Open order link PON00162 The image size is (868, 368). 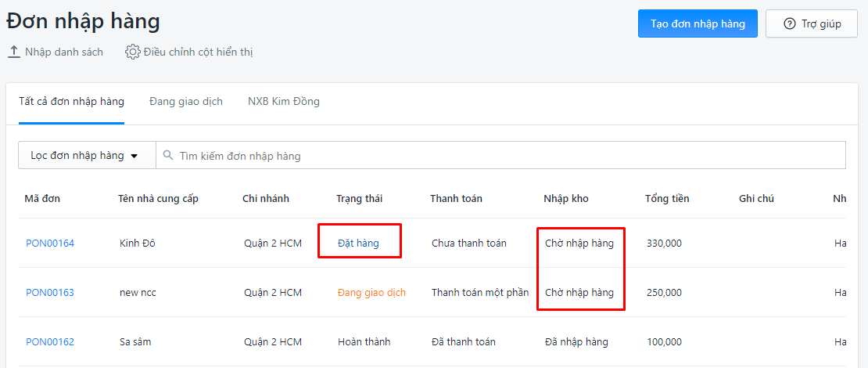pos(50,341)
